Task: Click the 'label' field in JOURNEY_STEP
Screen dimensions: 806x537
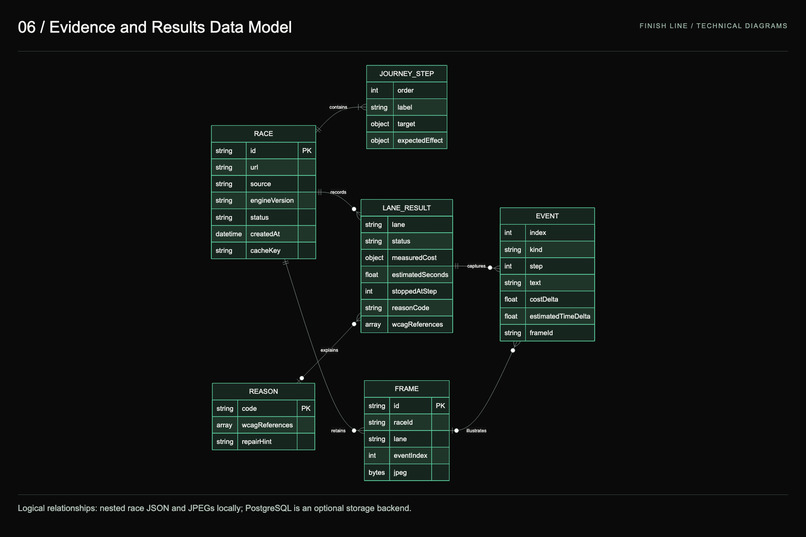Action: pyautogui.click(x=419, y=107)
